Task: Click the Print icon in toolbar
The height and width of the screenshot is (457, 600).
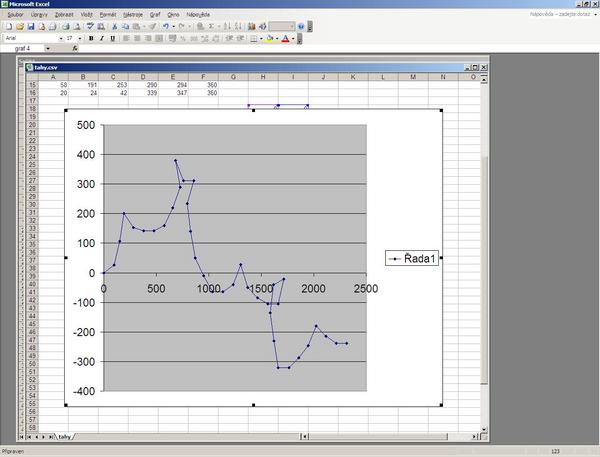Action: (65, 26)
